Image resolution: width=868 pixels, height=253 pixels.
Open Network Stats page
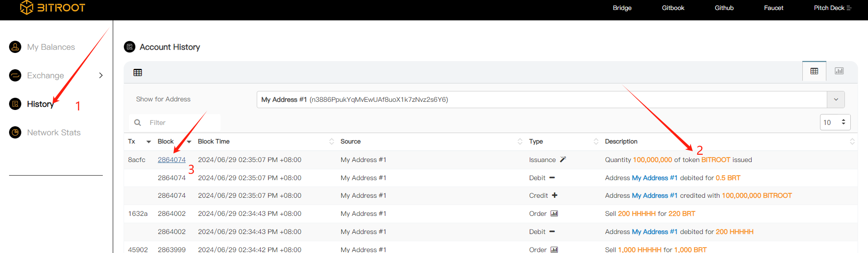pos(54,133)
